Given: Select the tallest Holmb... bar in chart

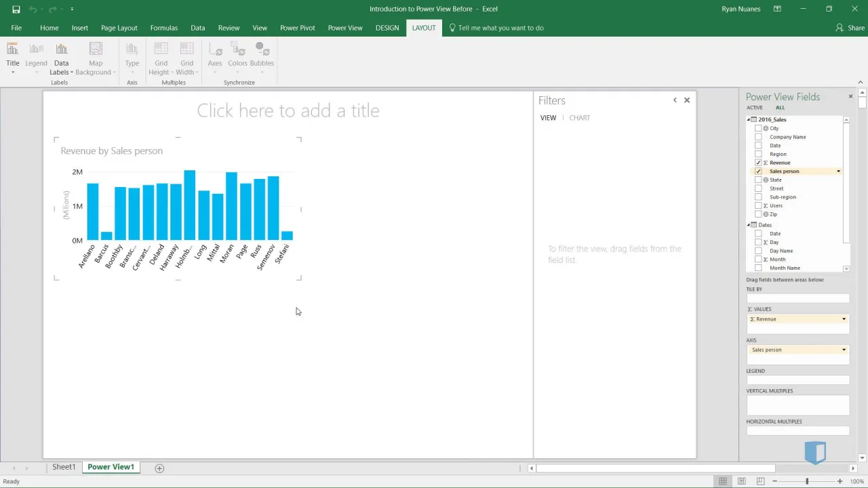Looking at the screenshot, I should click(x=189, y=205).
